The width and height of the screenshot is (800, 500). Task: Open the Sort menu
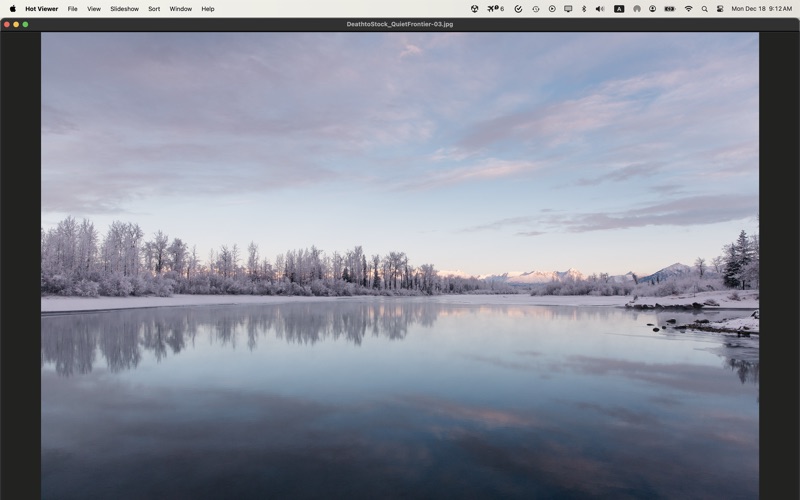(154, 9)
